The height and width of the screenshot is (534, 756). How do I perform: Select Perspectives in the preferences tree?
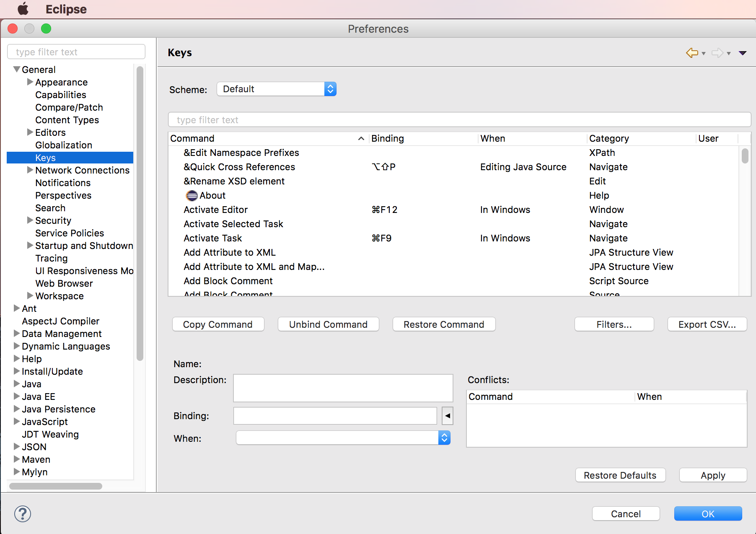[63, 196]
